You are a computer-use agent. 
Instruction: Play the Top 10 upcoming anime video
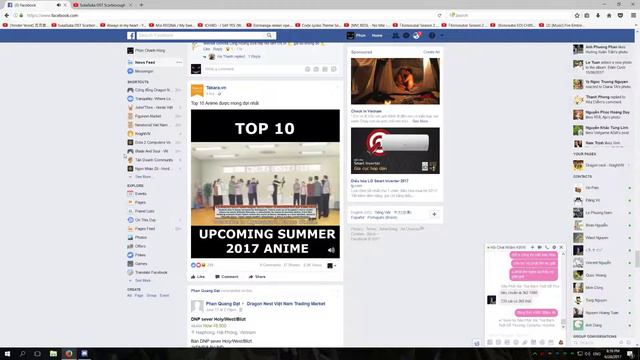(265, 184)
